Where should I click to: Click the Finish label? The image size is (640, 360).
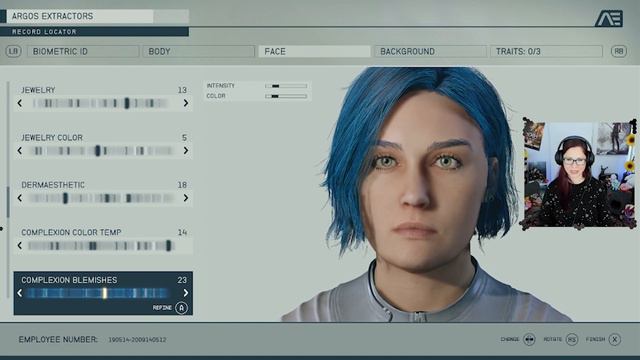[596, 339]
